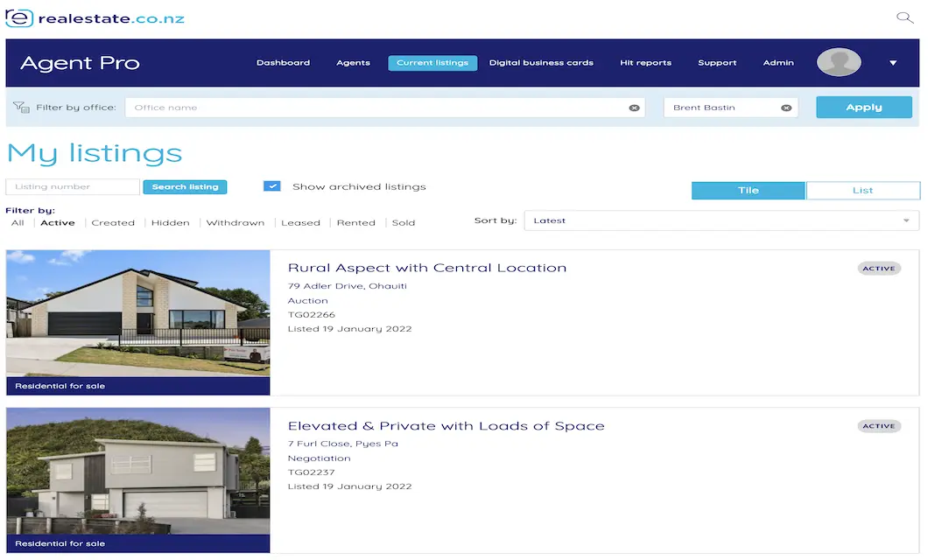Toggle Show archived listings checkbox
Viewport: 928px width, 560px height.
click(271, 186)
